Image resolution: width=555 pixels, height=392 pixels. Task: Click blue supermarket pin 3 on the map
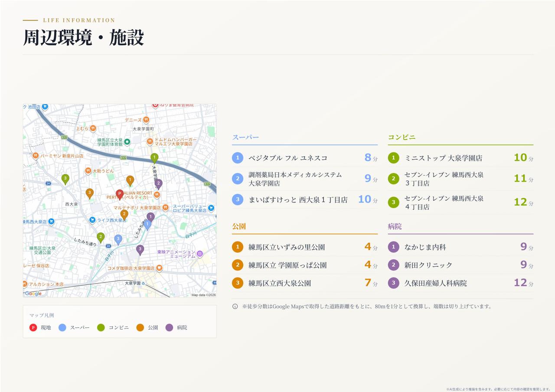[118, 239]
